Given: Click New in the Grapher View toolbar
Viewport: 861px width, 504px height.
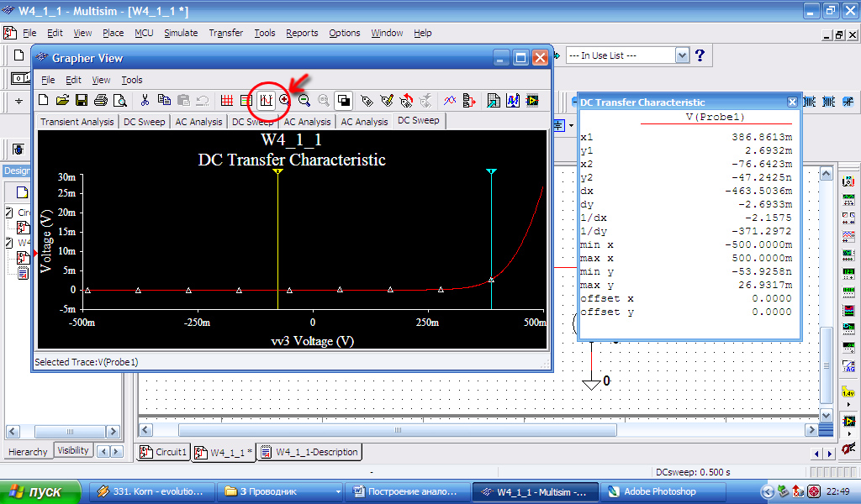Looking at the screenshot, I should click(44, 100).
